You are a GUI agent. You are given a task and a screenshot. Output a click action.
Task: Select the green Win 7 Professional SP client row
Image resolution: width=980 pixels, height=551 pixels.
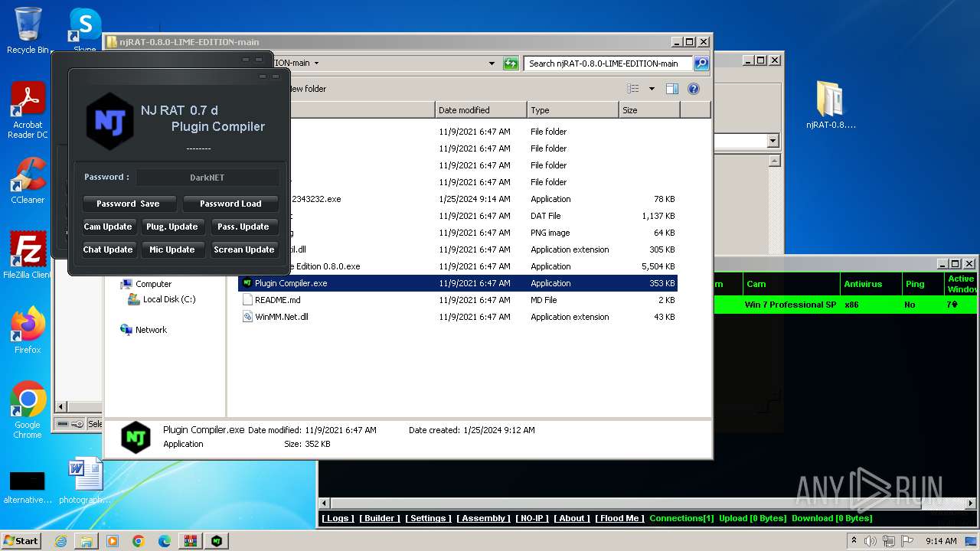pos(845,305)
